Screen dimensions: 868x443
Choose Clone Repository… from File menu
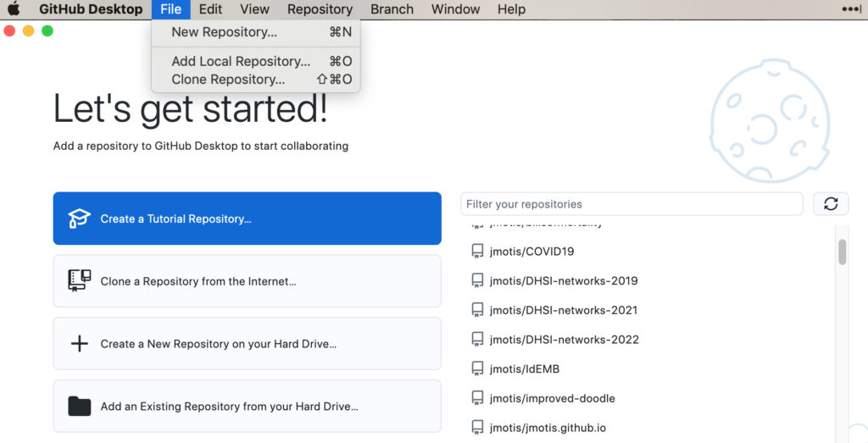tap(256, 79)
